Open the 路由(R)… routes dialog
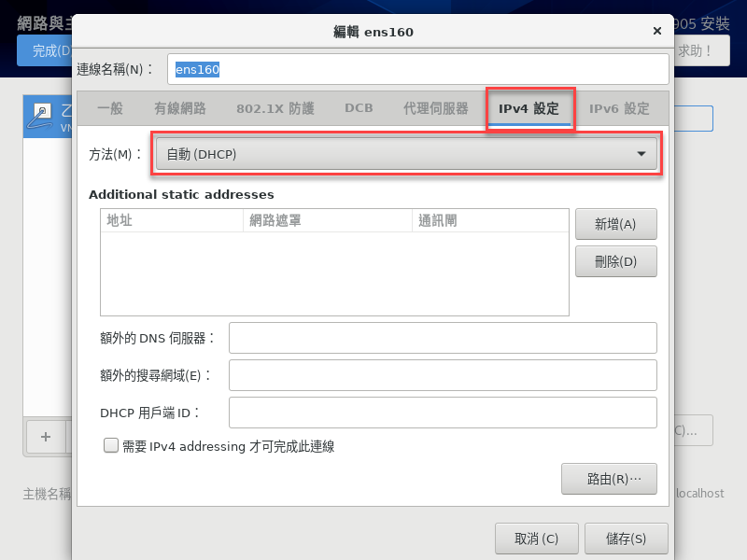 click(609, 479)
